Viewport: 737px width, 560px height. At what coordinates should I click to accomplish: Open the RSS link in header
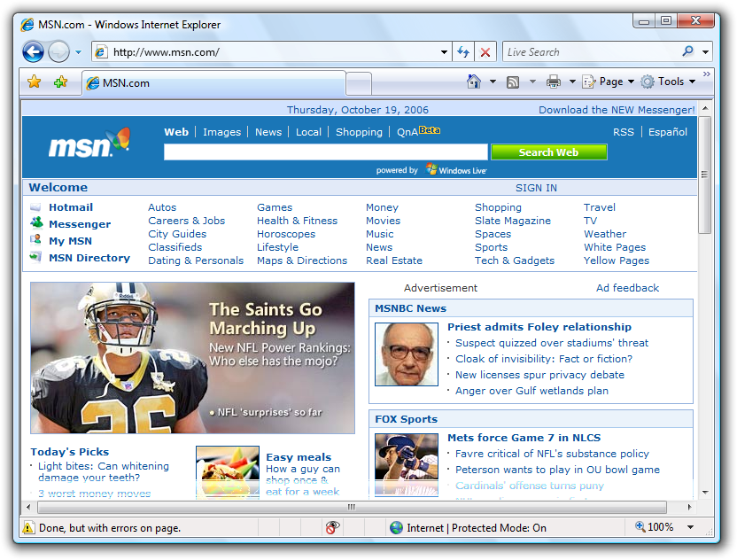coord(624,132)
